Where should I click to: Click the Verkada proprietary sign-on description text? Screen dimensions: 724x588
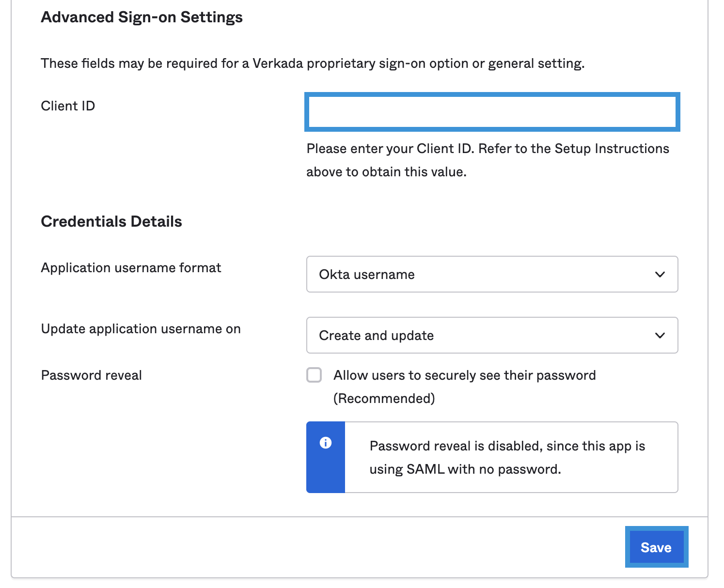(x=313, y=63)
